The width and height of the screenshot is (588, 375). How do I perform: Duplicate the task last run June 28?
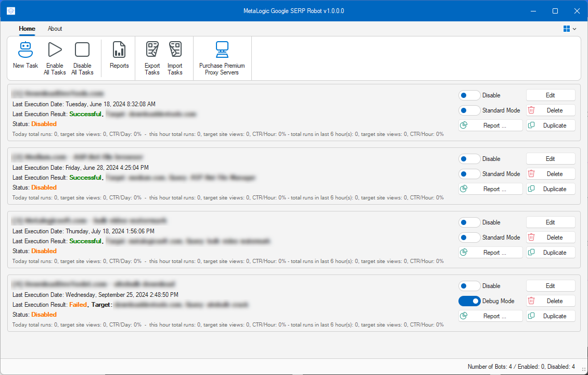tap(551, 189)
